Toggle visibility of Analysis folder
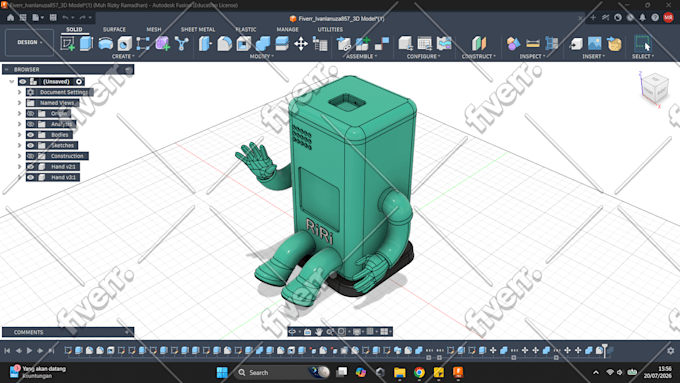 click(x=30, y=124)
